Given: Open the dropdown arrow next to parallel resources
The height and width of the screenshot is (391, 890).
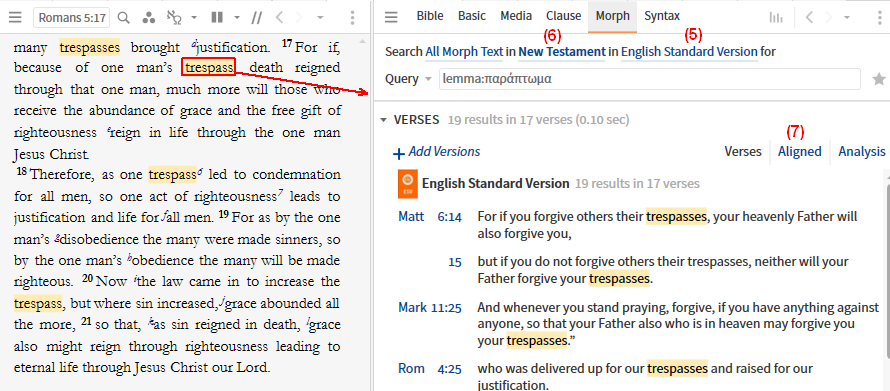Looking at the screenshot, I should click(x=237, y=18).
